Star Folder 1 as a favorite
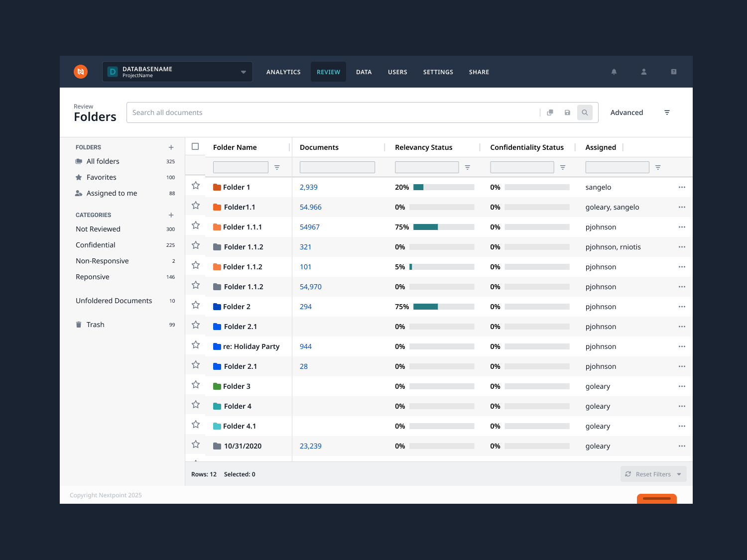Image resolution: width=747 pixels, height=560 pixels. tap(196, 186)
